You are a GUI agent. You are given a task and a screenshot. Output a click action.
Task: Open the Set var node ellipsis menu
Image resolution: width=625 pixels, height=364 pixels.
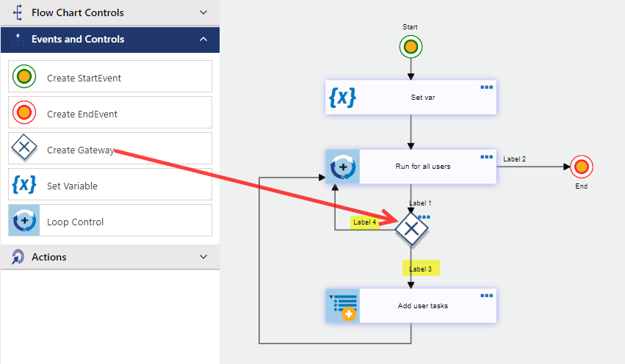pos(486,87)
